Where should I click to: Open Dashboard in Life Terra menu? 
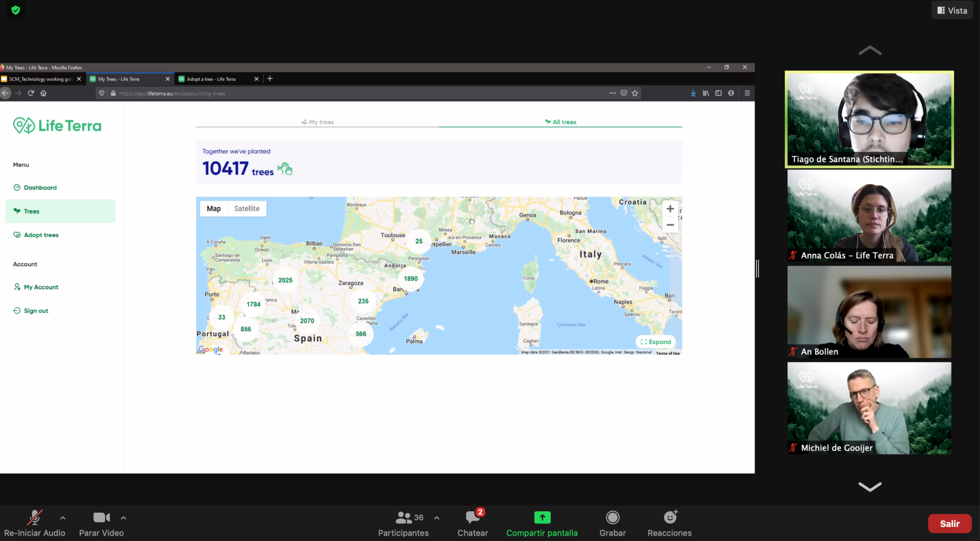click(40, 188)
